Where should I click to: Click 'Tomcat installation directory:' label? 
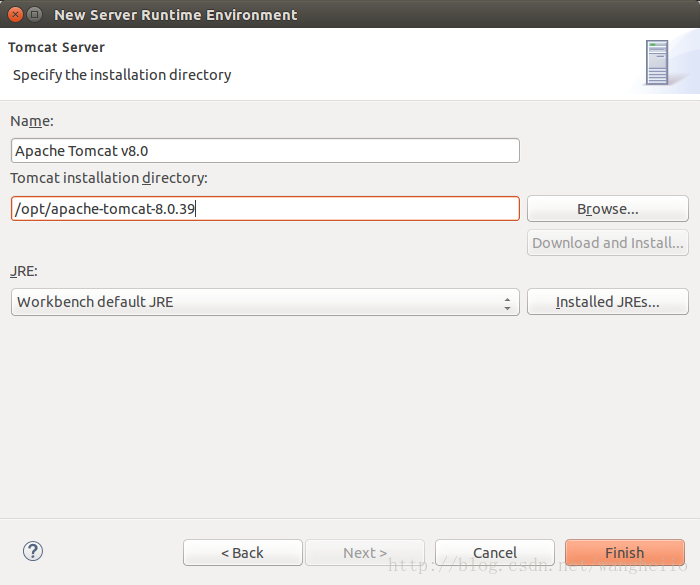(109, 178)
